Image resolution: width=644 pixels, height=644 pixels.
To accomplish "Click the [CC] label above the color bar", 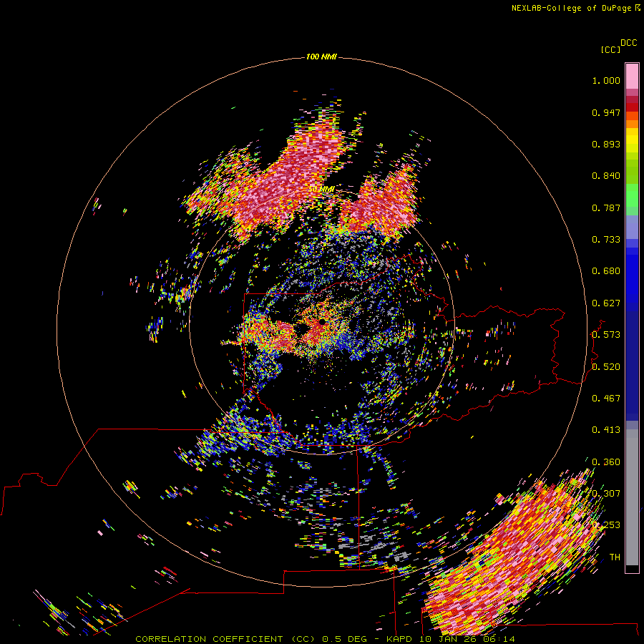I will 610,49.
